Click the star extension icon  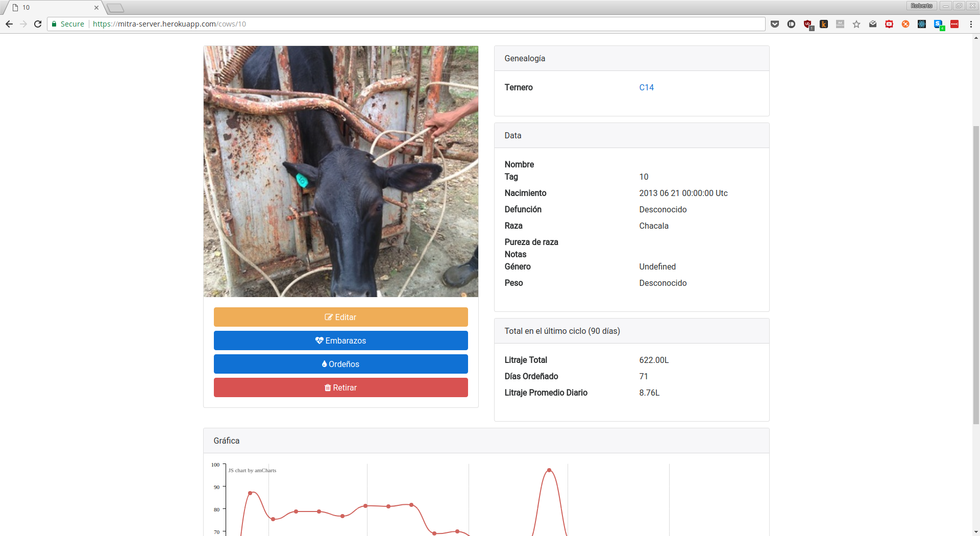pos(856,24)
